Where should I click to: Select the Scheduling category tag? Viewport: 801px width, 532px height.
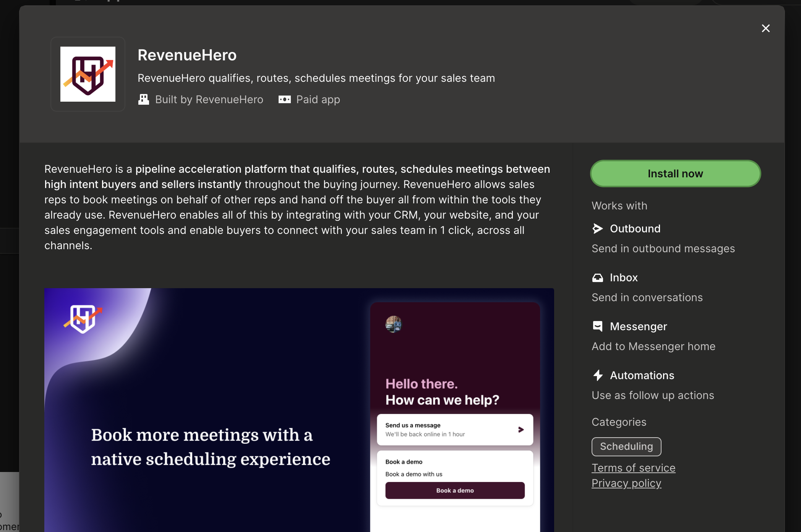click(x=626, y=446)
